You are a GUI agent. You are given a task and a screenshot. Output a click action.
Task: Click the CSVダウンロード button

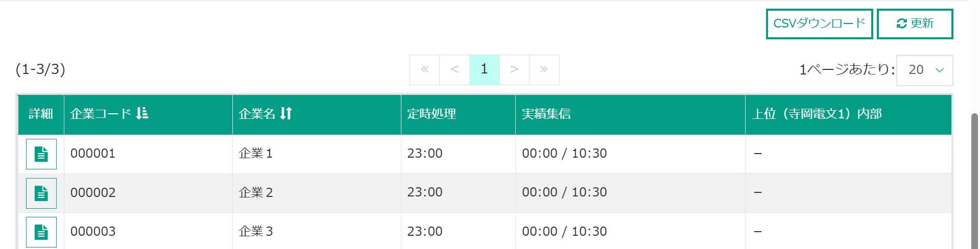(x=819, y=23)
